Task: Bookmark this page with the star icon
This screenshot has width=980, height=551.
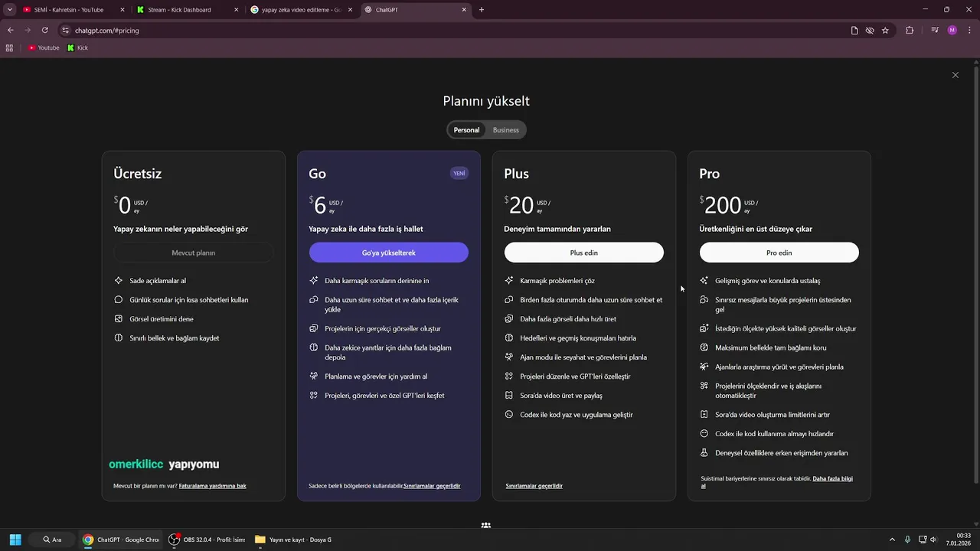Action: (885, 31)
